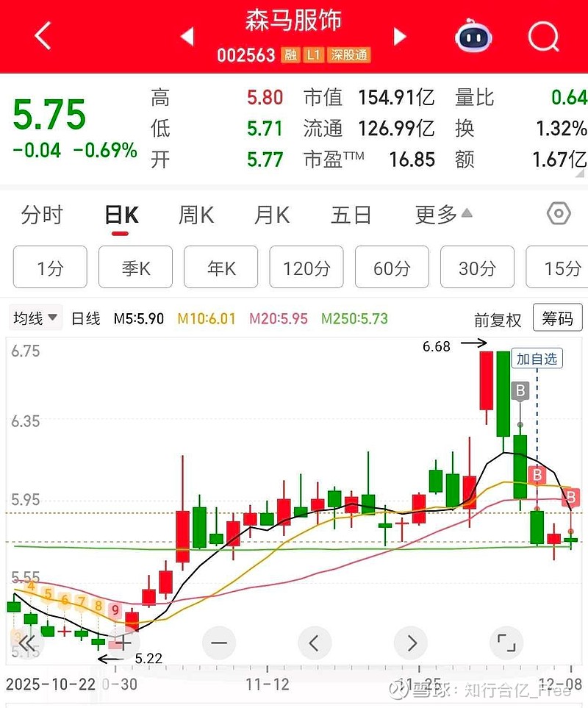Switch to next stock with right triangle
The width and height of the screenshot is (588, 708).
click(399, 36)
